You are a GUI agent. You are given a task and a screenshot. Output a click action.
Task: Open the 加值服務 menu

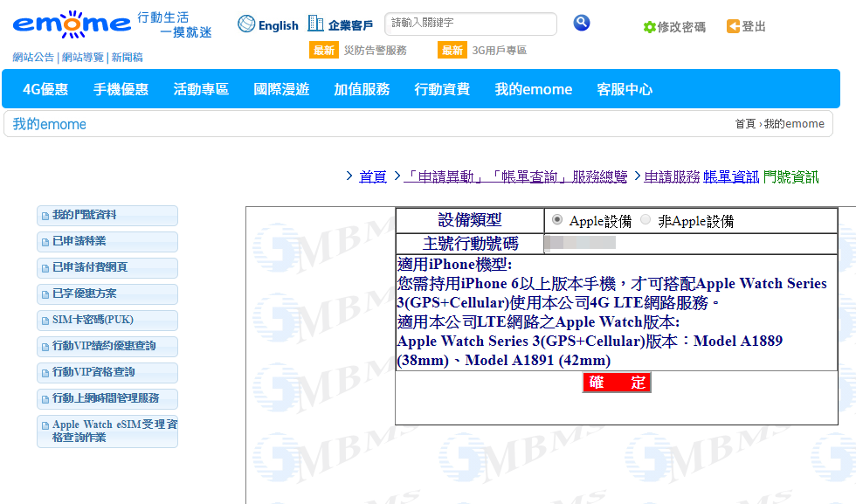pyautogui.click(x=362, y=89)
